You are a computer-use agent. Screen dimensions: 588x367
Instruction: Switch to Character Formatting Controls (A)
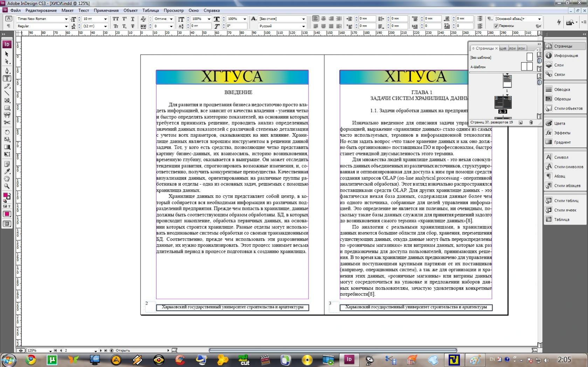coord(8,19)
